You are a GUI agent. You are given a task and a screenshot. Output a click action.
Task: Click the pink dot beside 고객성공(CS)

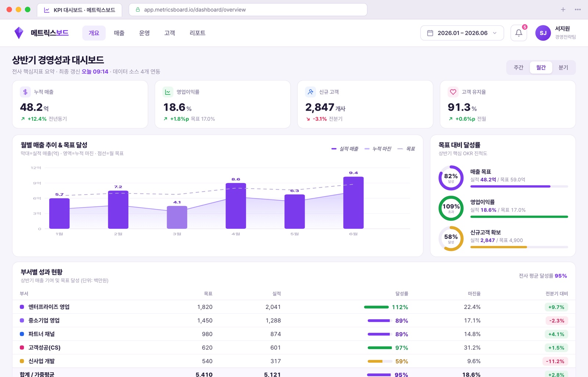22,348
